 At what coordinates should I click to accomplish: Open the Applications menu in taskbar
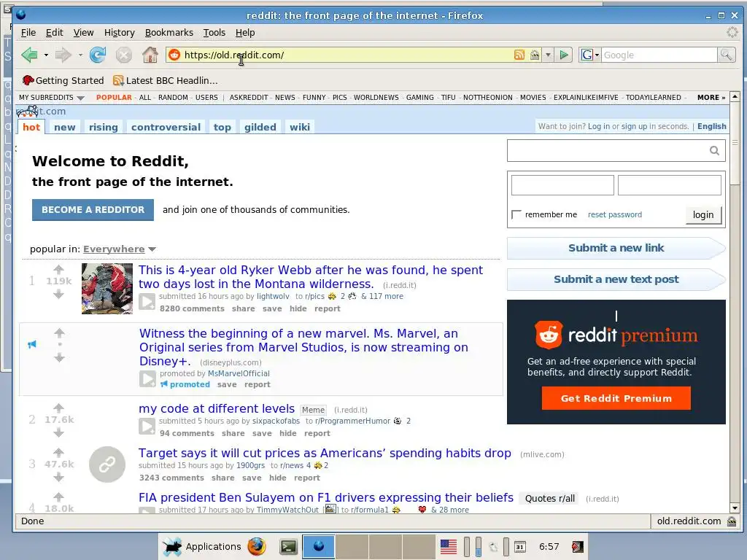click(x=202, y=546)
